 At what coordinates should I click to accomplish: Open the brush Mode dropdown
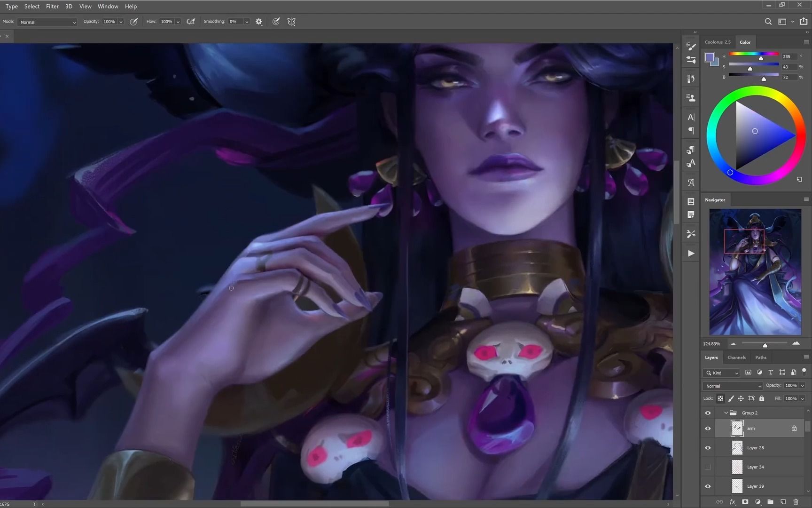pyautogui.click(x=47, y=22)
